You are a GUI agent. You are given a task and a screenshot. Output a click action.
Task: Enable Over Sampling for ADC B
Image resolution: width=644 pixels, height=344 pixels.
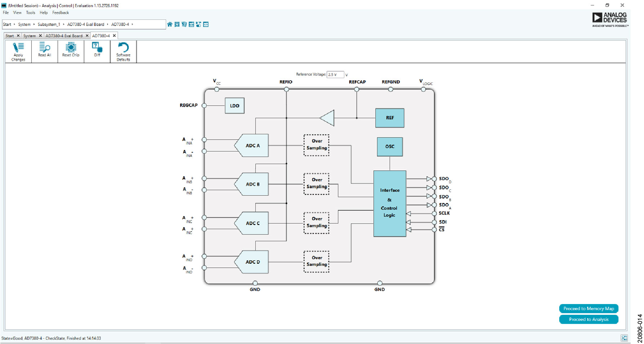(317, 183)
